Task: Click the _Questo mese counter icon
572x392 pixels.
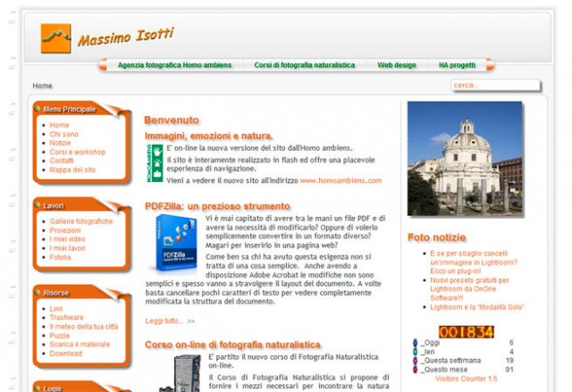Action: click(x=415, y=370)
